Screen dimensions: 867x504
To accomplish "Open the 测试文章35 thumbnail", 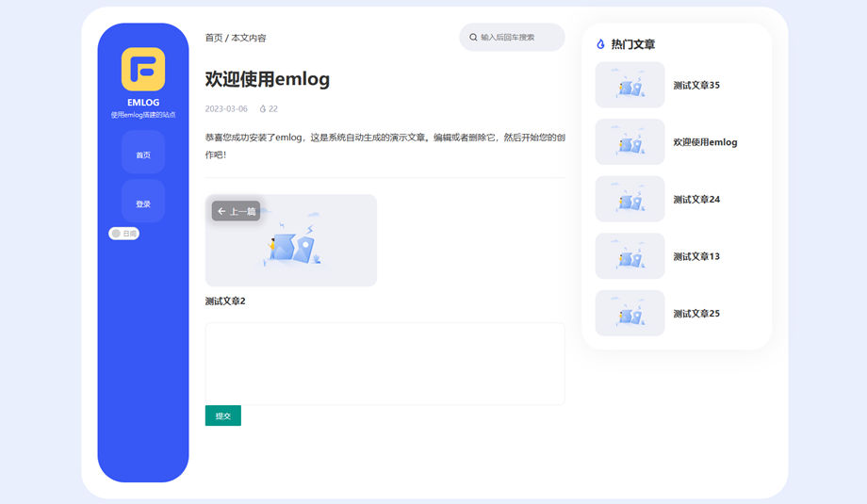I will 630,85.
